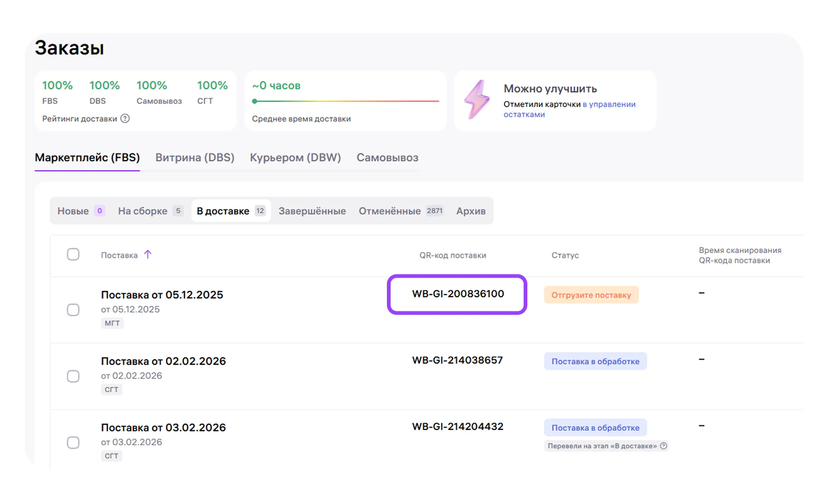This screenshot has width=828, height=504.
Task: Switch to the Маркетплейс (FBS) tab
Action: [87, 157]
